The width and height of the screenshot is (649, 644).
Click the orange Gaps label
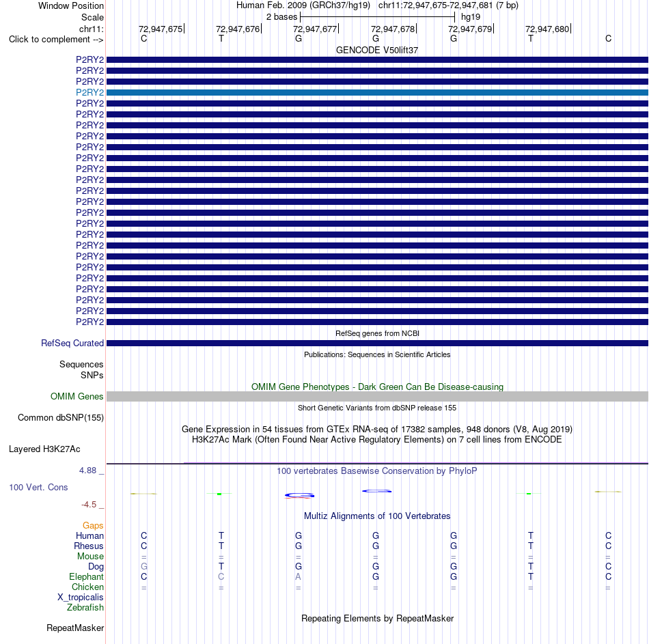pos(93,525)
